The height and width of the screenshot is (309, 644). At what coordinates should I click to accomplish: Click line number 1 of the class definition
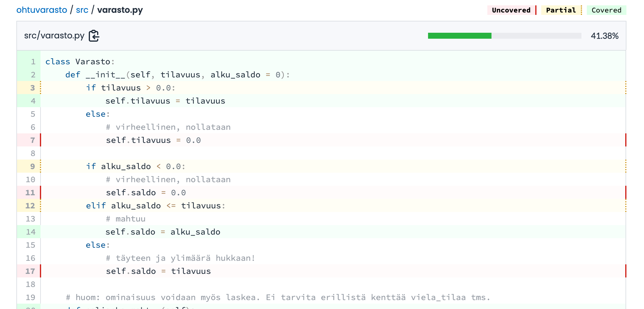[x=33, y=62]
